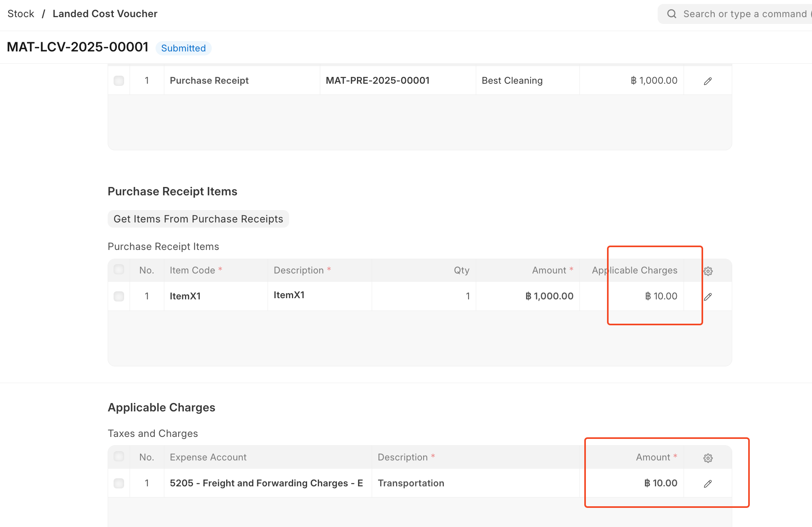Click the ItemX1 amount ฿ 1,000.00
The height and width of the screenshot is (527, 812).
528,296
